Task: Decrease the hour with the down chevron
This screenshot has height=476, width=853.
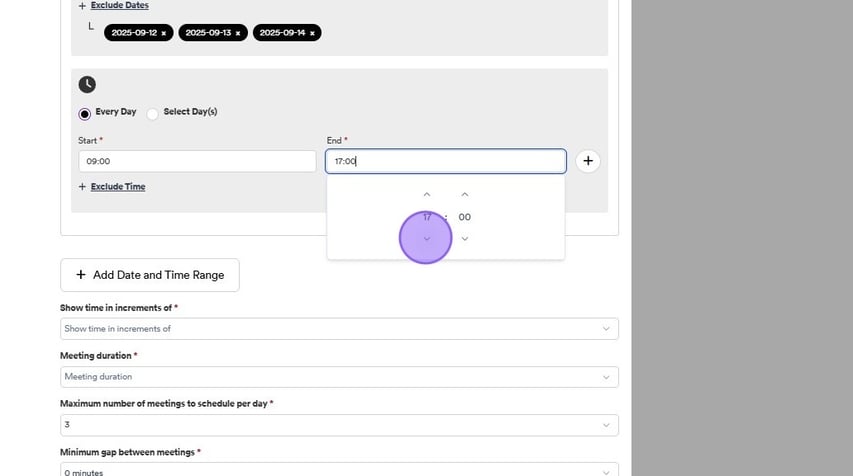Action: (x=427, y=239)
